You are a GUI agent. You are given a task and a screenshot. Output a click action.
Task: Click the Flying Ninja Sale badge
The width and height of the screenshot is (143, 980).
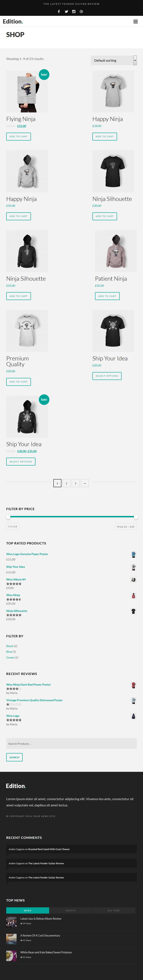[44, 75]
